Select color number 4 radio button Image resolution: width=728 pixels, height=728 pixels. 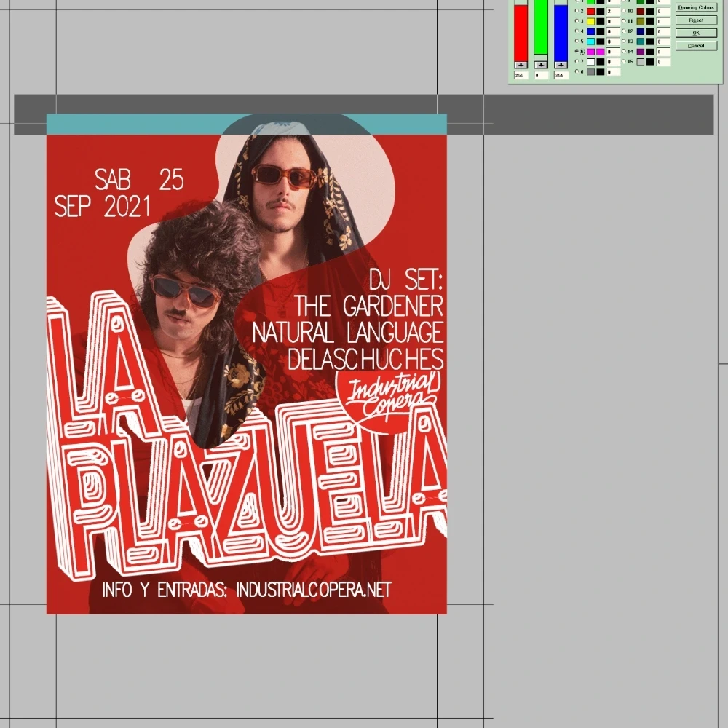pyautogui.click(x=577, y=31)
